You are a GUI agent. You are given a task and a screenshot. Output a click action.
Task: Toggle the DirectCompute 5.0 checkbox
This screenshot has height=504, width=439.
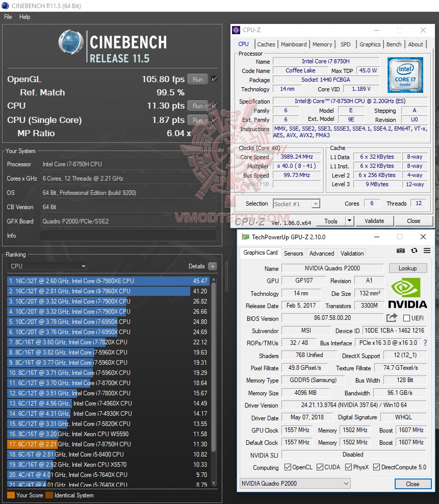point(377,467)
